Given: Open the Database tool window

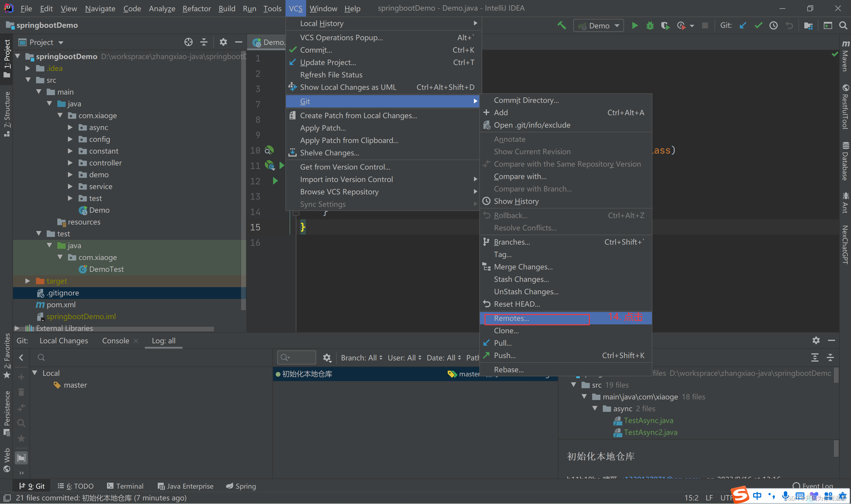Looking at the screenshot, I should (x=845, y=161).
